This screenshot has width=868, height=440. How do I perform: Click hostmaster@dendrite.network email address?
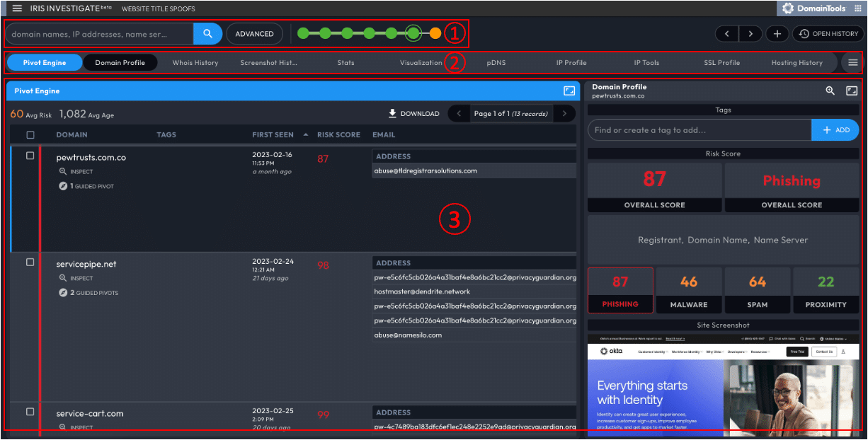pos(422,291)
